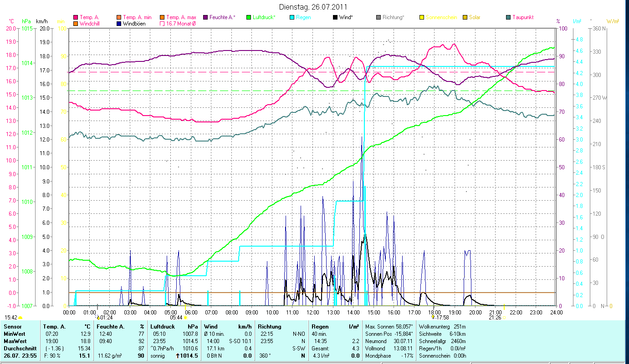Click the chart title Dienstag, 26.07.2011
This screenshot has width=629, height=364.
[x=314, y=7]
